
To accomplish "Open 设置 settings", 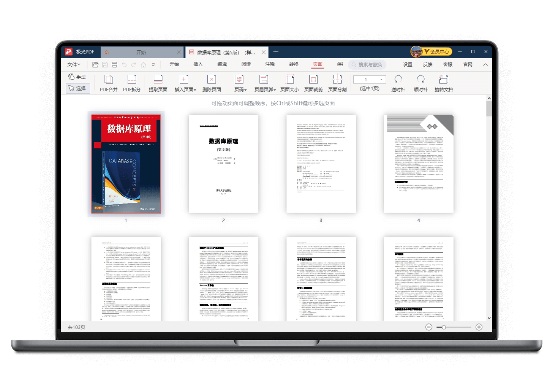I will coord(407,65).
